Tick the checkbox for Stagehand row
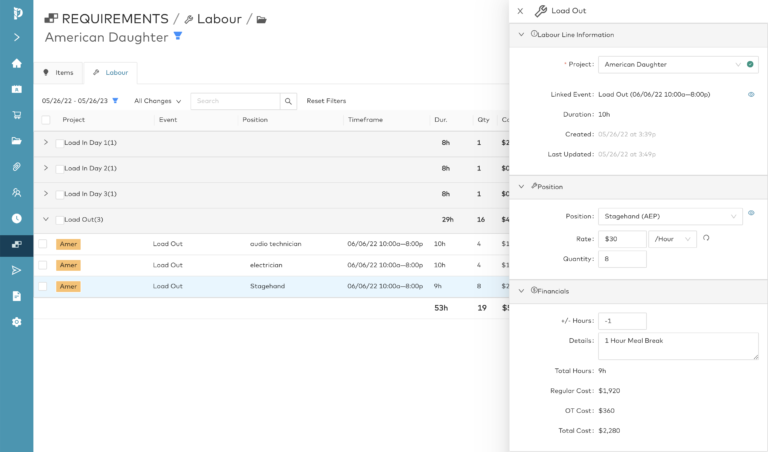Screen dimensions: 768x452 click(43, 286)
